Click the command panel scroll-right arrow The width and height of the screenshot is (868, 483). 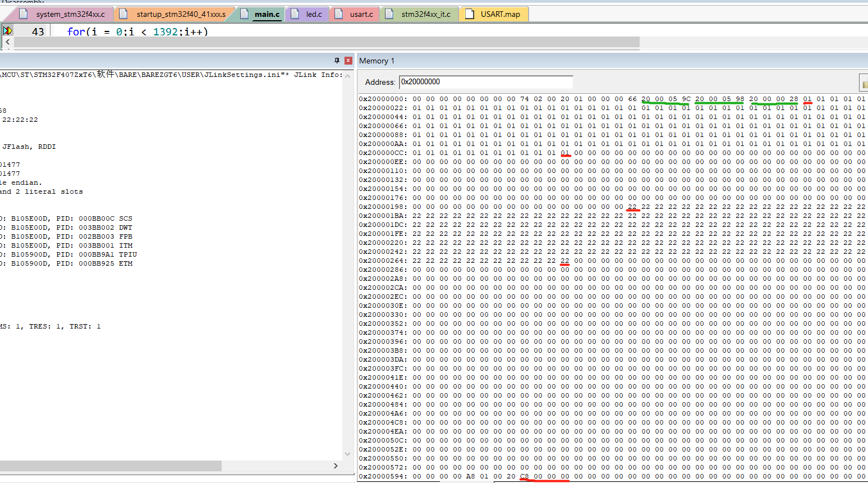click(336, 466)
